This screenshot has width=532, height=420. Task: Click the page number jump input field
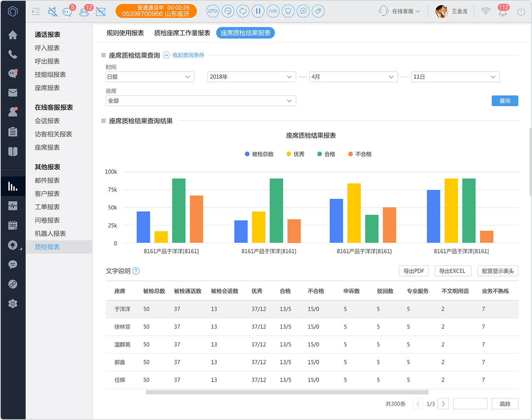(x=470, y=404)
